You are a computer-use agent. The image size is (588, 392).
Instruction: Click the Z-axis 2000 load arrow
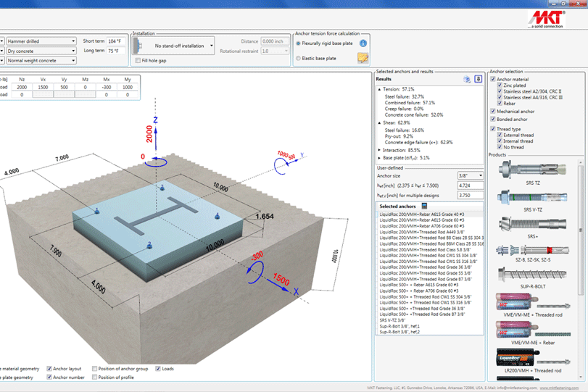click(156, 137)
